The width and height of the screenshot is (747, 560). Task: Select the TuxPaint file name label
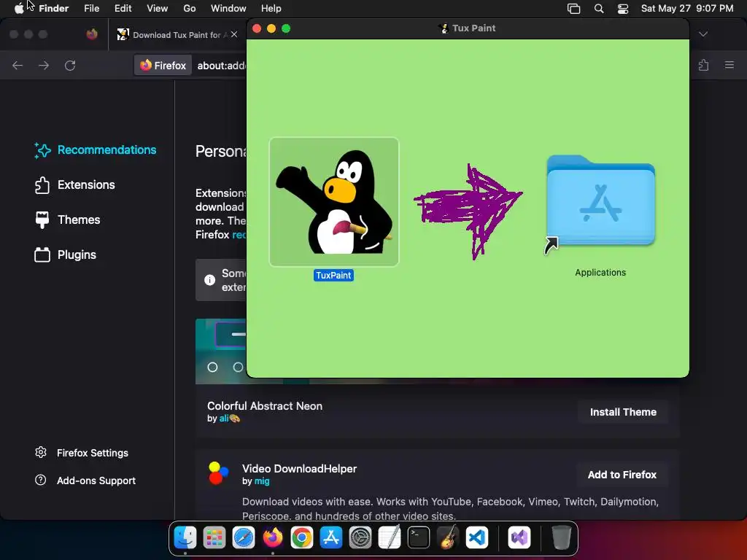pos(333,275)
